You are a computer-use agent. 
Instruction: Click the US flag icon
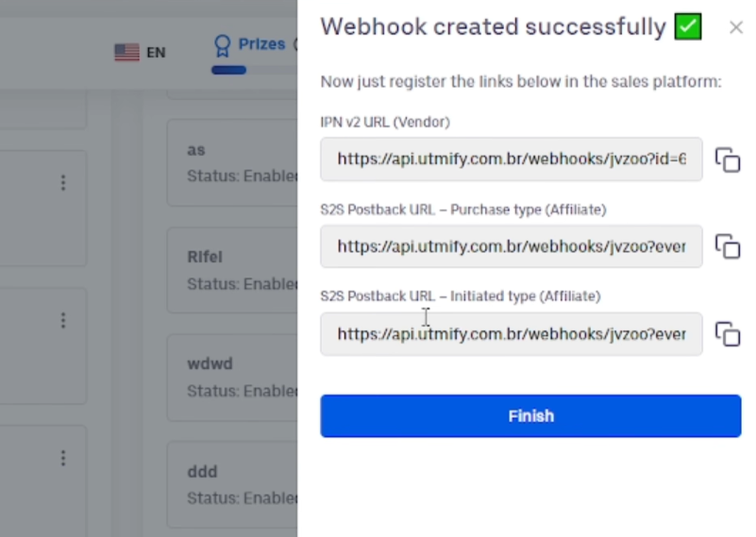[126, 52]
